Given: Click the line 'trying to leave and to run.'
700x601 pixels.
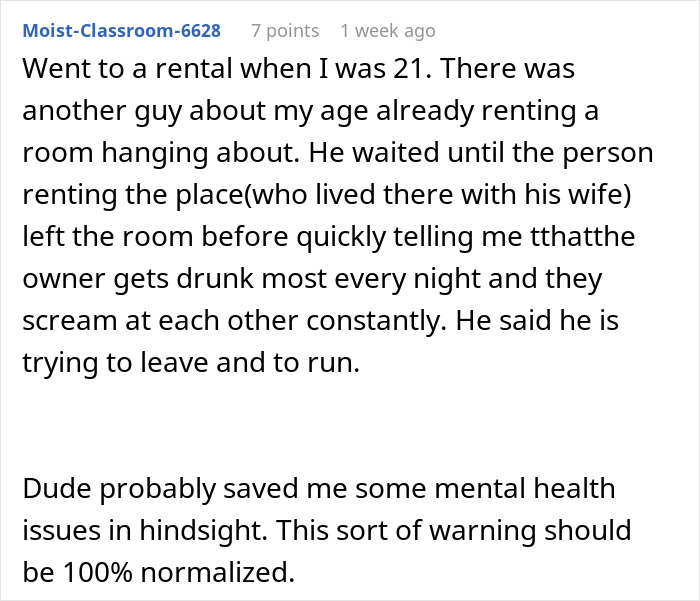Looking at the screenshot, I should click(x=191, y=363).
